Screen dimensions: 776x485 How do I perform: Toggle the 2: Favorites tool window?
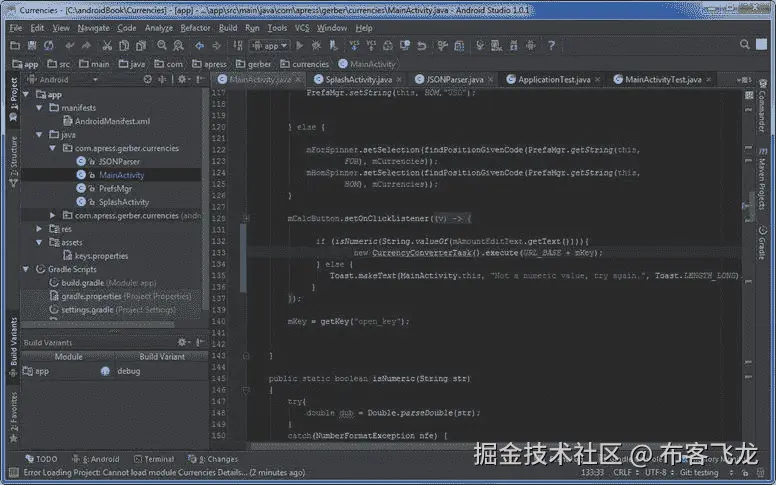click(x=13, y=417)
